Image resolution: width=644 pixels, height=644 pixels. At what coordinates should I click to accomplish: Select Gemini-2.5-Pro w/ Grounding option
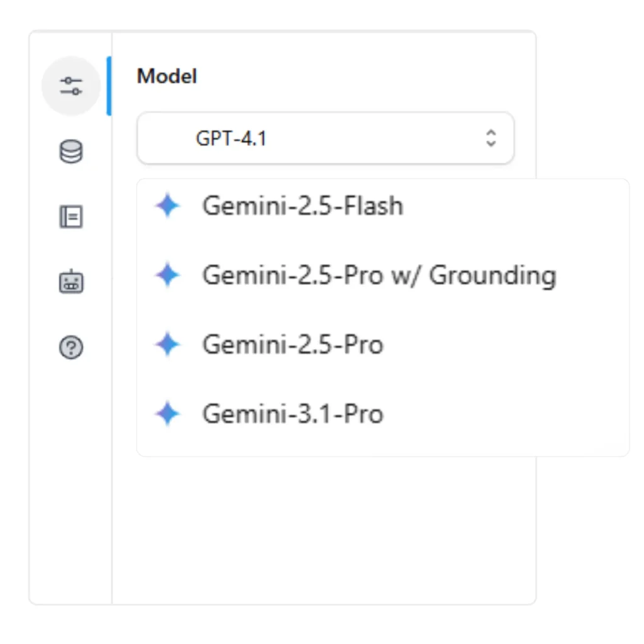click(x=379, y=275)
